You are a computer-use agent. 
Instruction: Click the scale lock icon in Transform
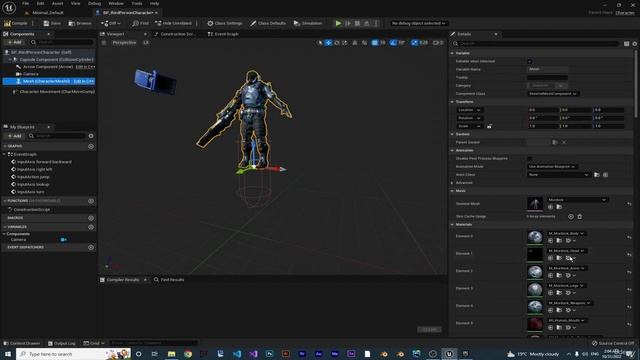[x=489, y=126]
